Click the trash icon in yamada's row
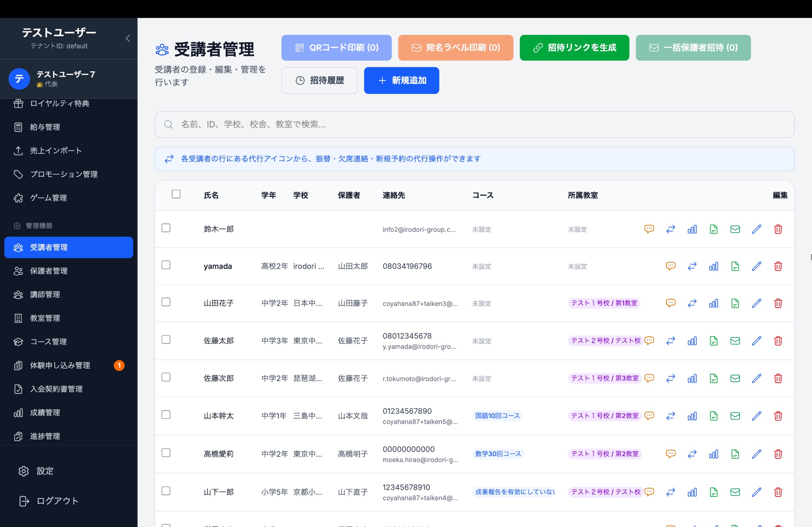Screen dimensions: 812x527 click(x=778, y=266)
